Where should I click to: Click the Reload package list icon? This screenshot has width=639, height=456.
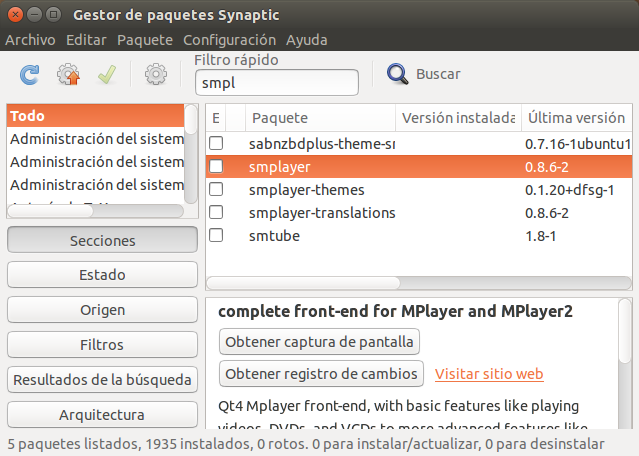tap(30, 75)
